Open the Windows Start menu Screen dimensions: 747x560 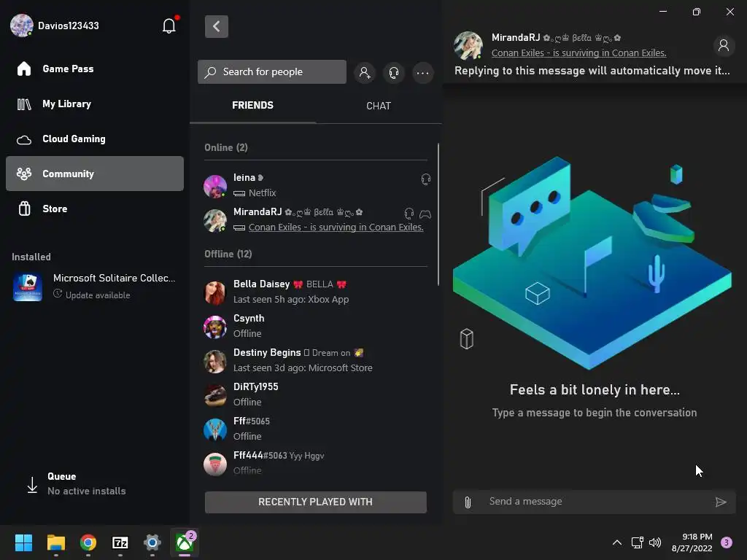coord(23,542)
